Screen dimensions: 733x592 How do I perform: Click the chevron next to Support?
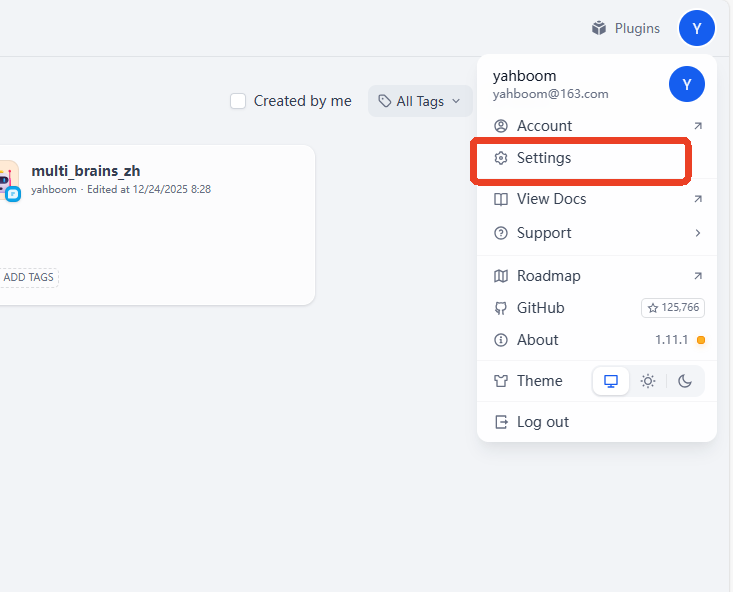pyautogui.click(x=697, y=233)
